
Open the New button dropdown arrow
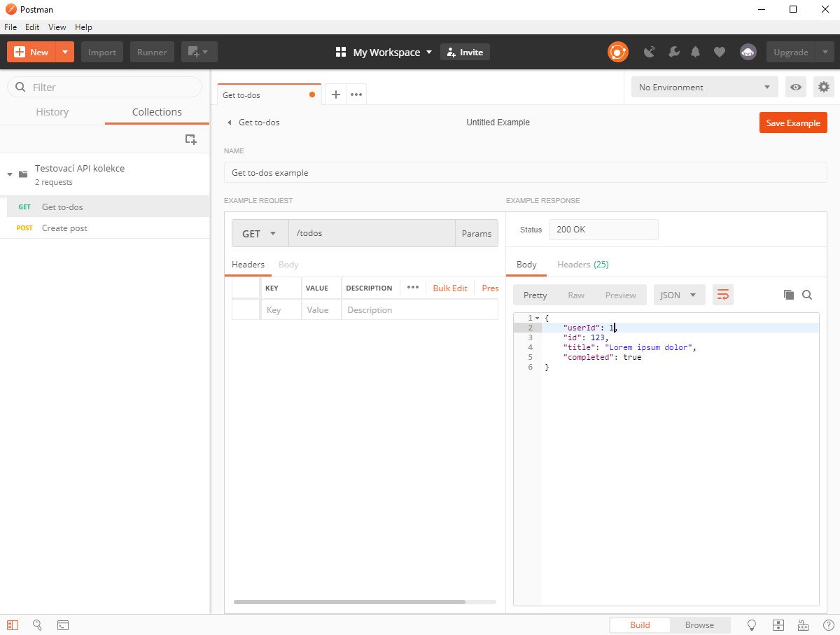[x=65, y=53]
